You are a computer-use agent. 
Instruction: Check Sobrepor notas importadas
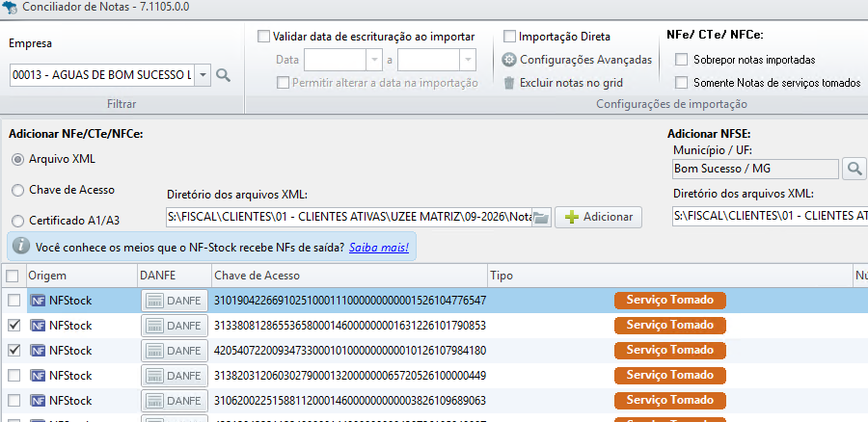pyautogui.click(x=682, y=60)
